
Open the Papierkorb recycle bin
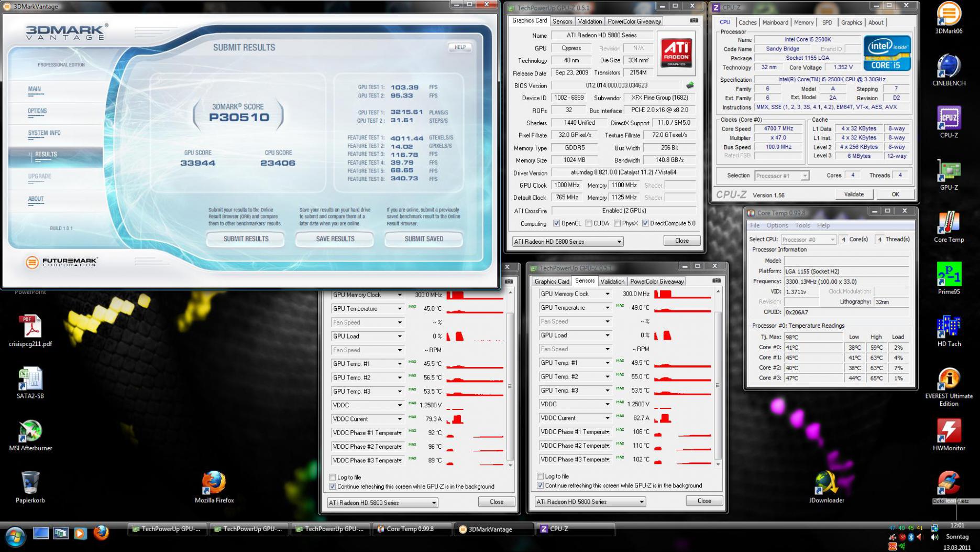tap(30, 486)
